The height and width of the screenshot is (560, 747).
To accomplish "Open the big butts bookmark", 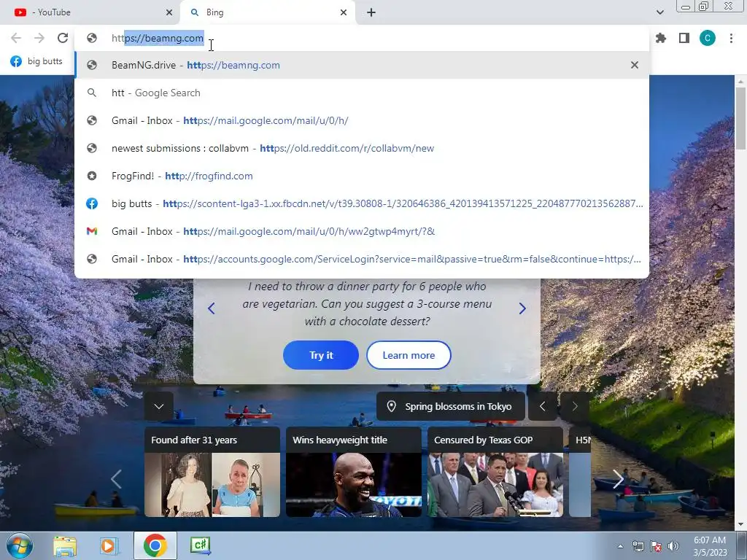I will point(36,61).
